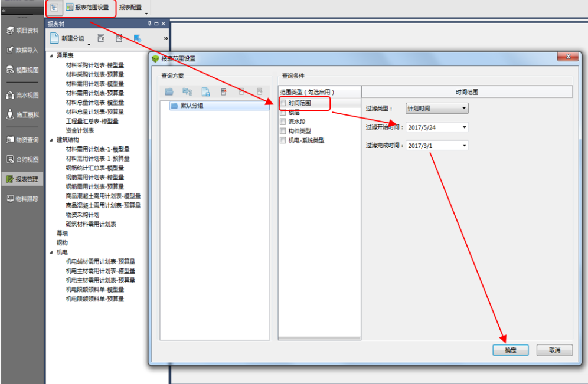Click the open folder icon in 查询方案 toolbar

tap(169, 91)
